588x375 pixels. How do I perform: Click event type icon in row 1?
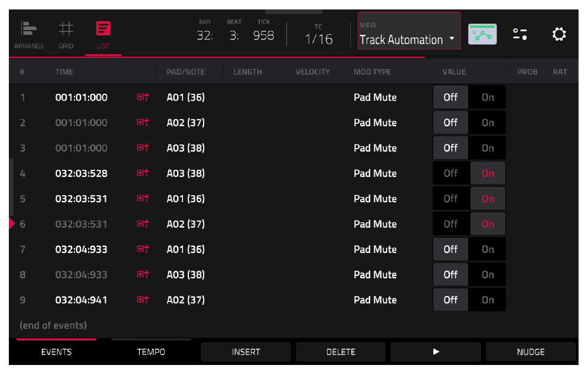tap(143, 97)
